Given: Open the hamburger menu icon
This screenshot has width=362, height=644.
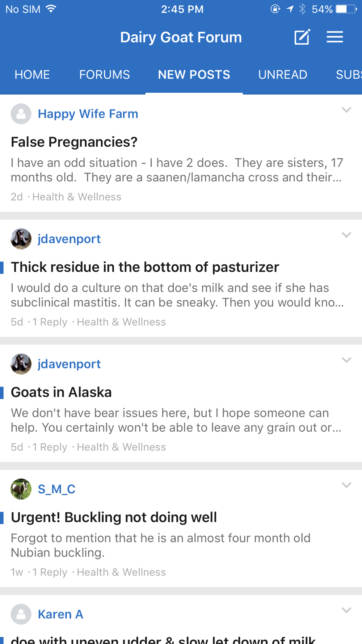Looking at the screenshot, I should [x=334, y=37].
